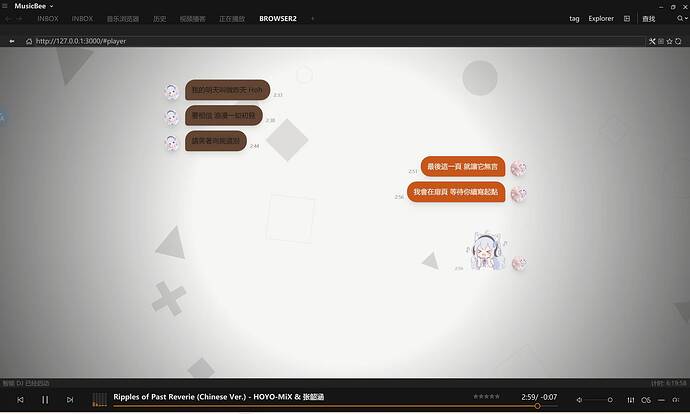690x414 pixels.
Task: Switch to the second INBOX tab
Action: coord(82,19)
